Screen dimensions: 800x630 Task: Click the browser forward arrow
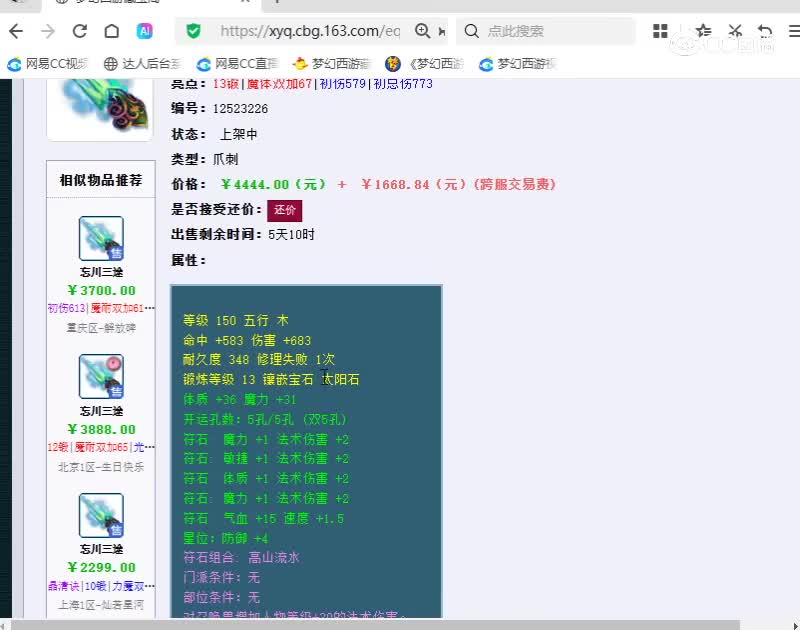[48, 31]
